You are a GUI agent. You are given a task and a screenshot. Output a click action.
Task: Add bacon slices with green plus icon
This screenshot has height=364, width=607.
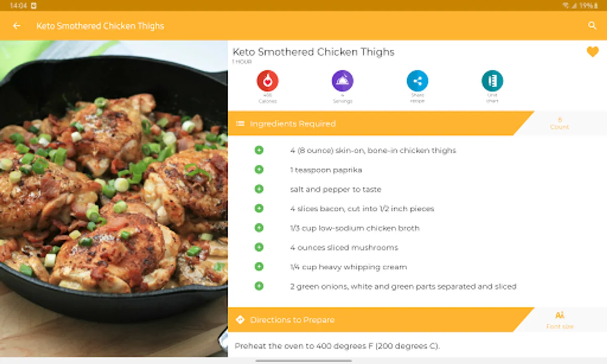[x=259, y=208]
